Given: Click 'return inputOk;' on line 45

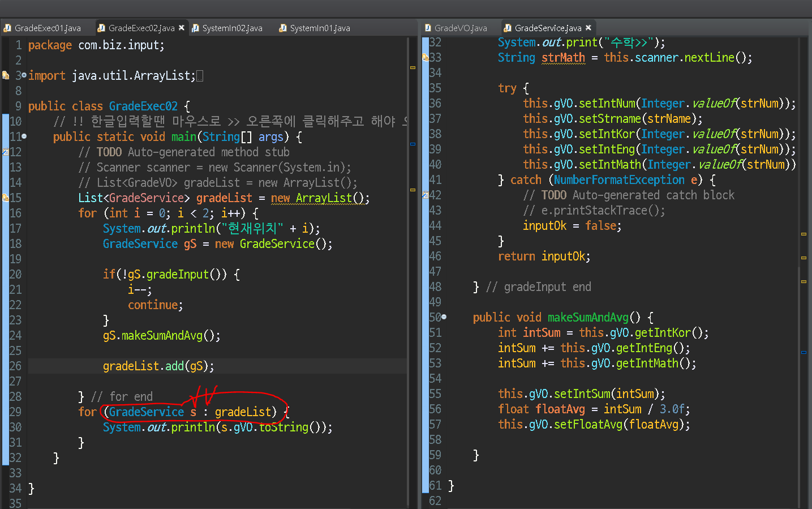Looking at the screenshot, I should pyautogui.click(x=544, y=256).
